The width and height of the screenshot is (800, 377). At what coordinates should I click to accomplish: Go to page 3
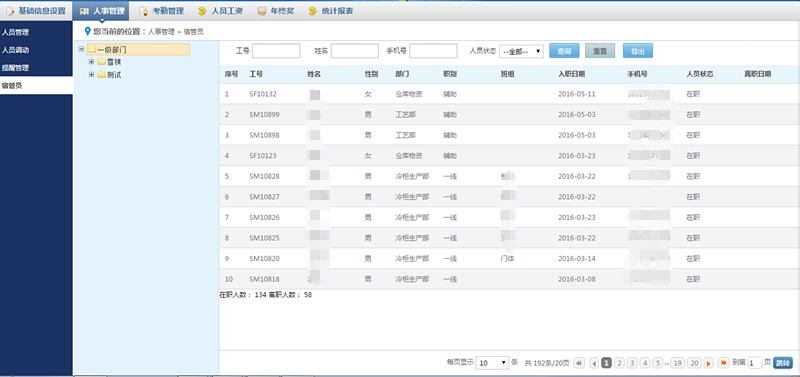point(632,363)
